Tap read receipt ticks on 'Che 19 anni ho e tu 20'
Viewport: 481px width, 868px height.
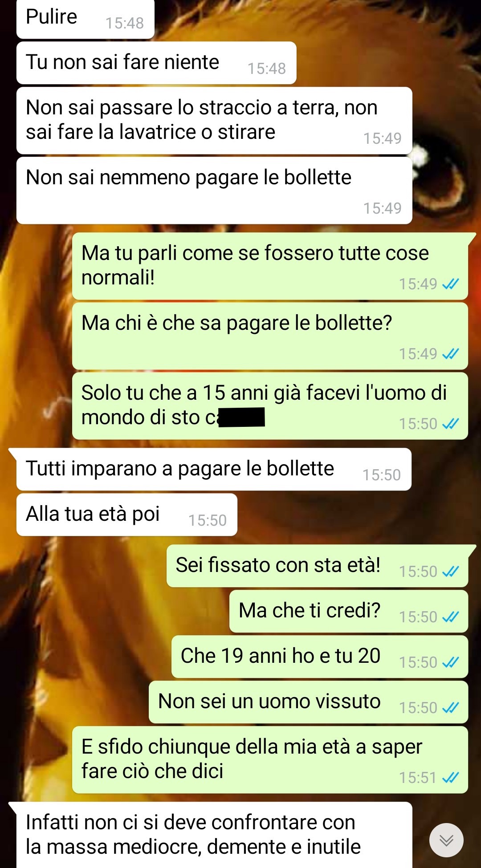point(450,662)
